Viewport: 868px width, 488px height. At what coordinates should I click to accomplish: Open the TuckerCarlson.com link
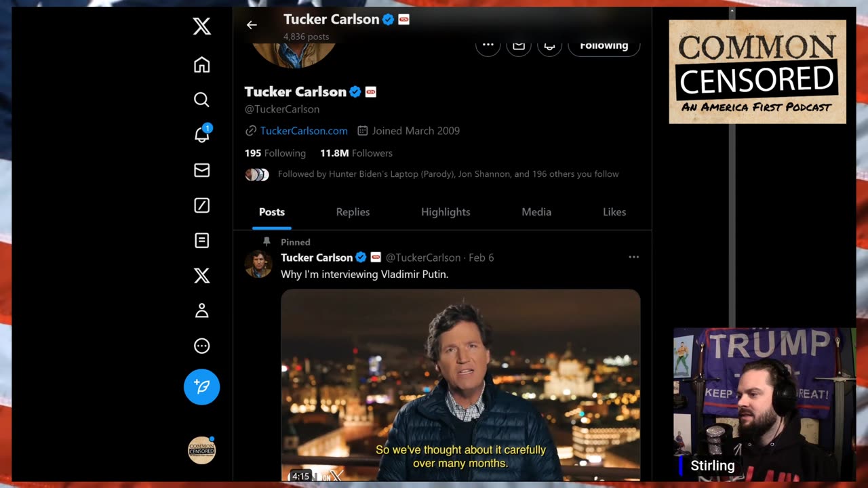coord(304,131)
